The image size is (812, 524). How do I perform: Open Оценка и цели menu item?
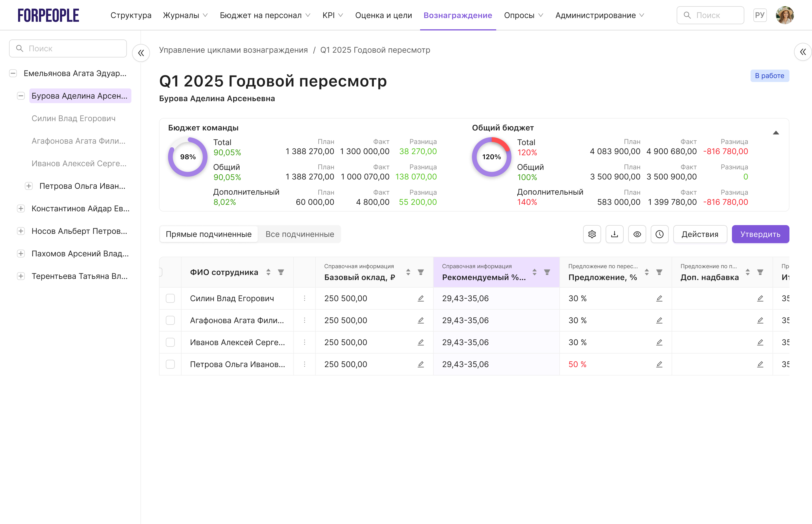pyautogui.click(x=383, y=15)
